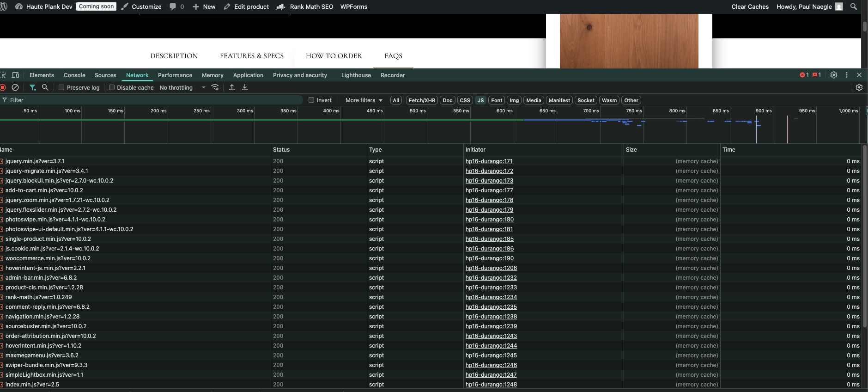Check the Invert filter checkbox
The image size is (868, 392).
pos(311,100)
